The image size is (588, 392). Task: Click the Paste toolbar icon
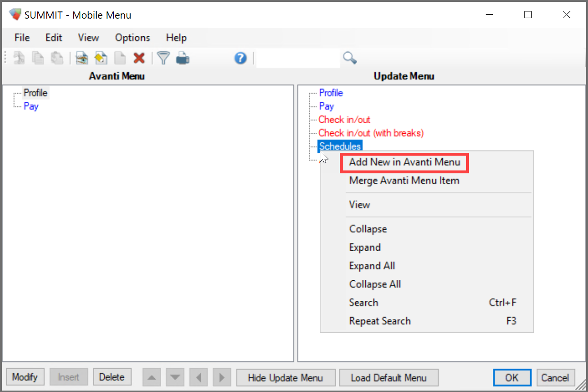[x=57, y=58]
